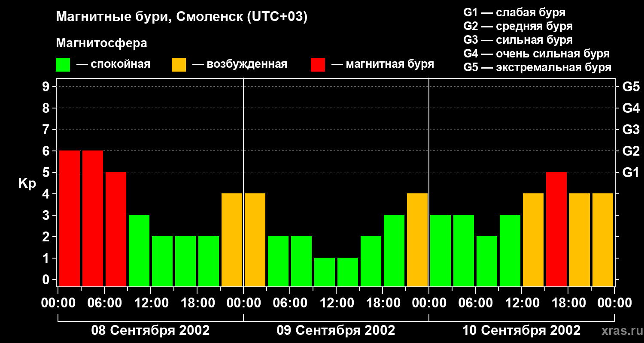
Task: Click the 'G2 — средняя буря' legend line
Action: tap(518, 26)
